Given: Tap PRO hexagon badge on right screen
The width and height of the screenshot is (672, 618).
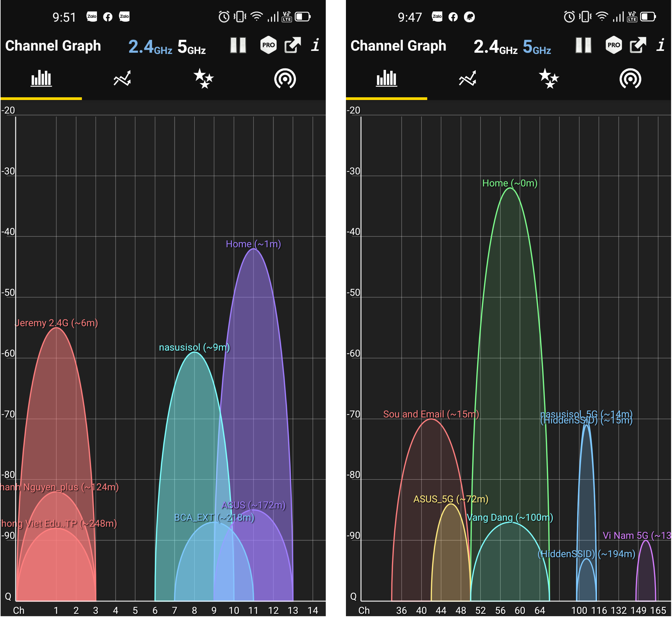Looking at the screenshot, I should pos(614,45).
